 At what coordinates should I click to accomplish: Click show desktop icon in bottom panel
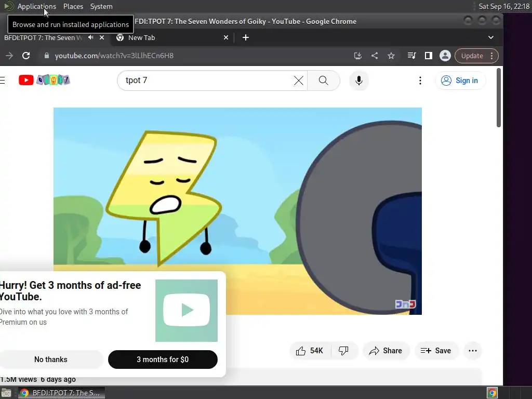pyautogui.click(x=6, y=393)
